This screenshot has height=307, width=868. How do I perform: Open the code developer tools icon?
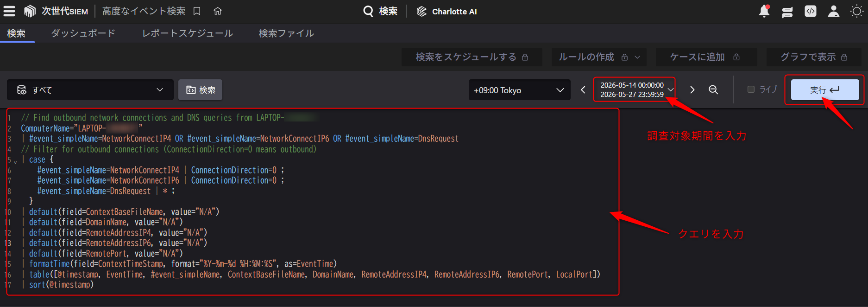[811, 11]
